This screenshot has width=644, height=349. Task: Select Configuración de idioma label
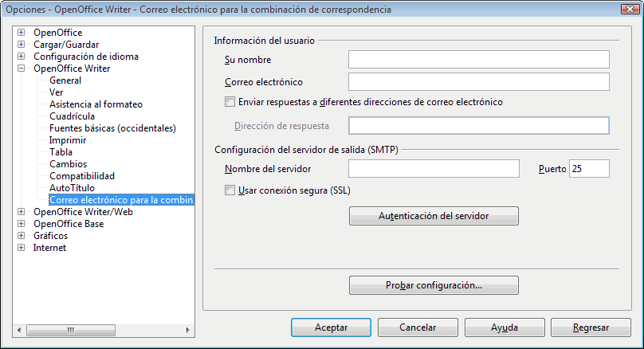click(x=86, y=57)
